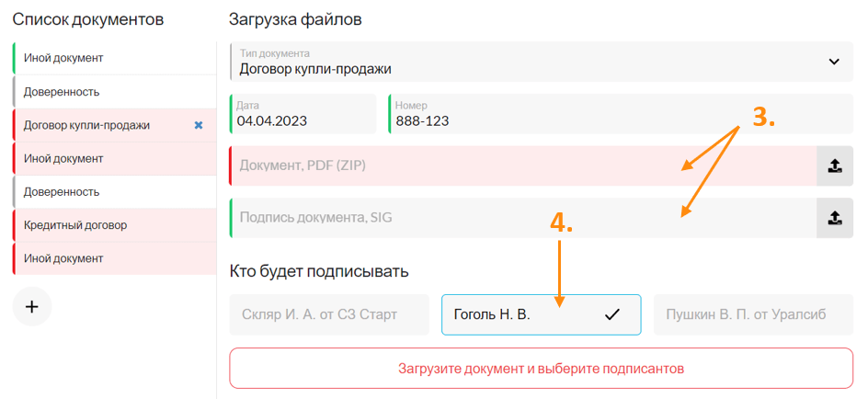Click the Подпись документа, SIG field
This screenshot has width=868, height=399.
(x=522, y=218)
